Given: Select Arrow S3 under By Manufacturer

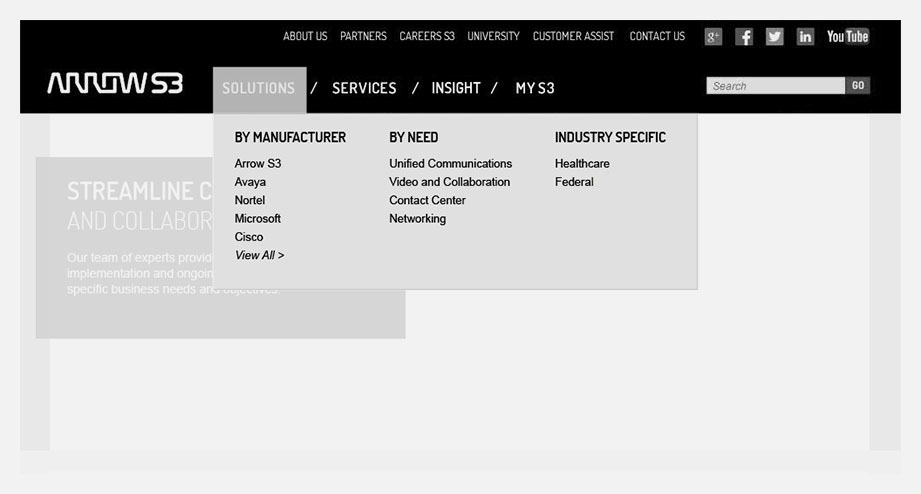Looking at the screenshot, I should 258,164.
